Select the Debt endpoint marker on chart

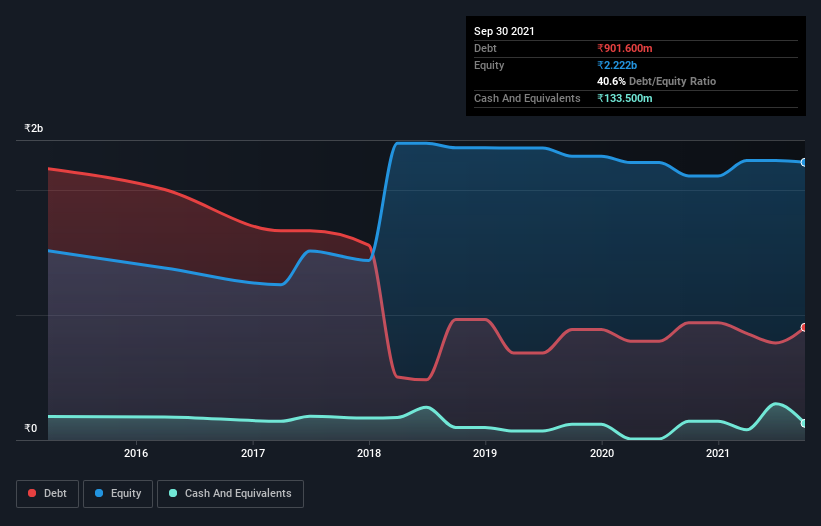click(x=804, y=328)
